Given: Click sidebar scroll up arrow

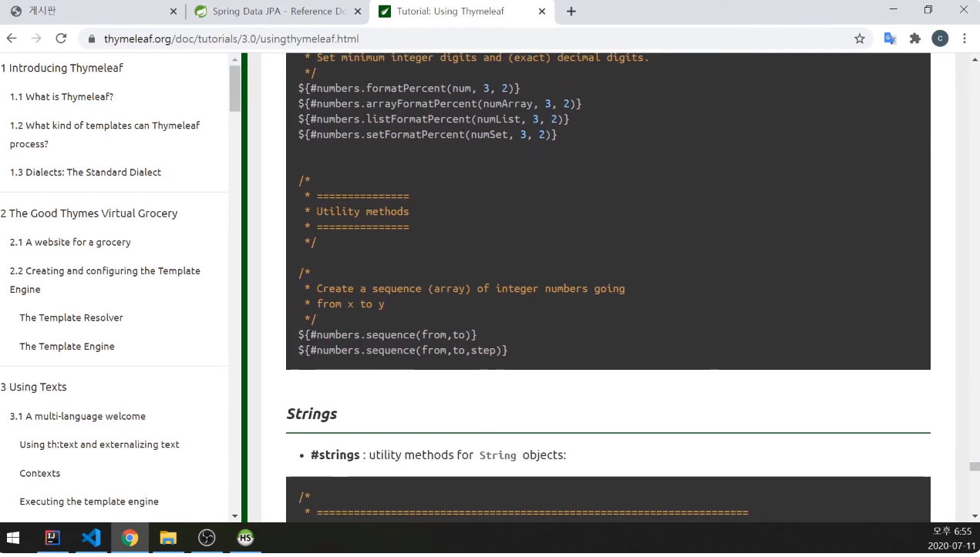Looking at the screenshot, I should coord(234,59).
